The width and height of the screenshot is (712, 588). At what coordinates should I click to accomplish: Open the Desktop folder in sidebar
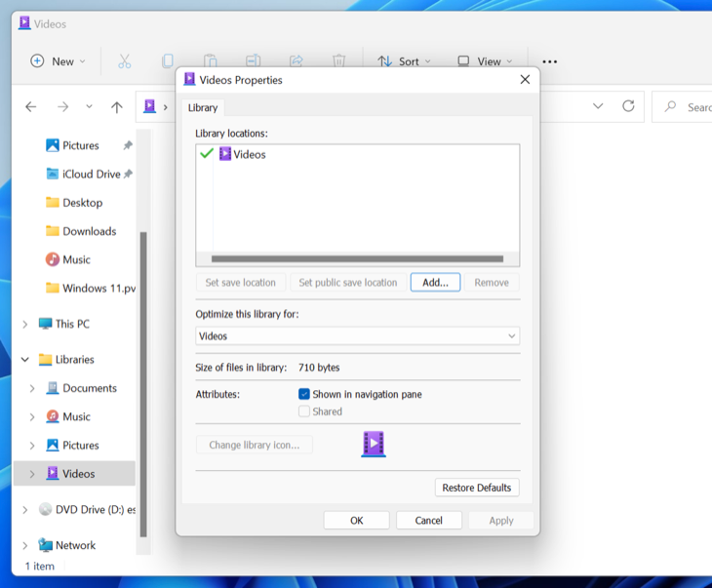pyautogui.click(x=74, y=203)
